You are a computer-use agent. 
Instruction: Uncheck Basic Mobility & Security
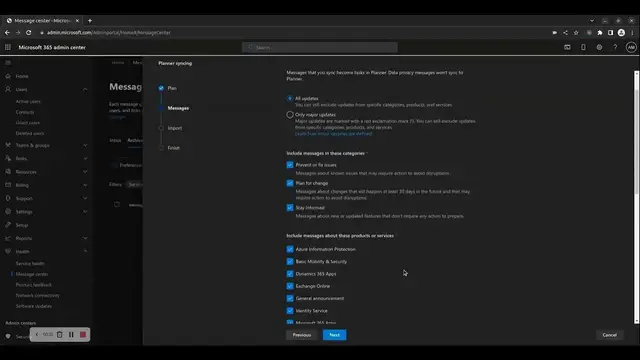click(x=290, y=261)
